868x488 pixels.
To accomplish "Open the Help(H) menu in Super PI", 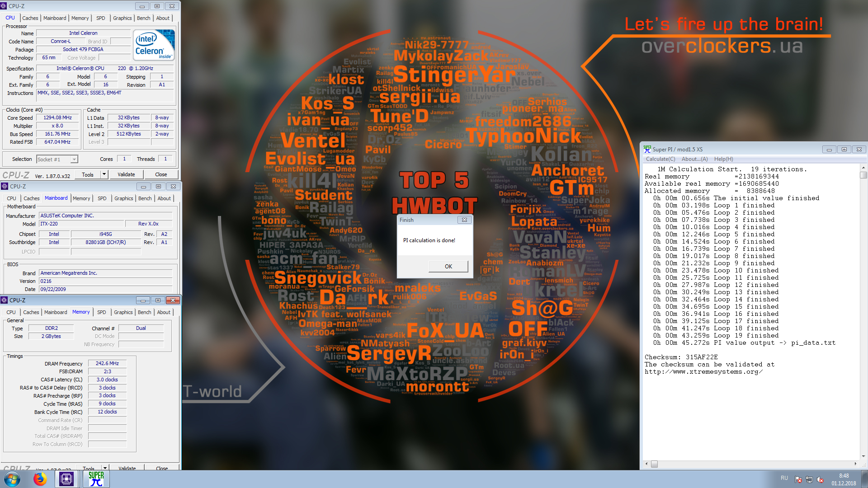I will pyautogui.click(x=724, y=159).
